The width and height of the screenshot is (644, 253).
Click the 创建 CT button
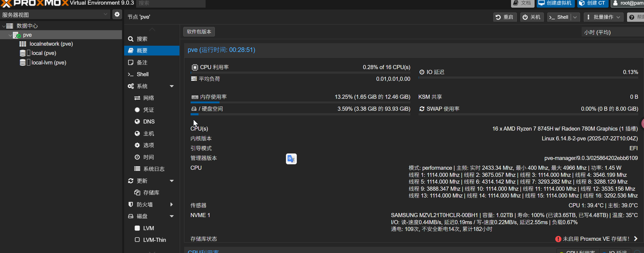pos(592,3)
